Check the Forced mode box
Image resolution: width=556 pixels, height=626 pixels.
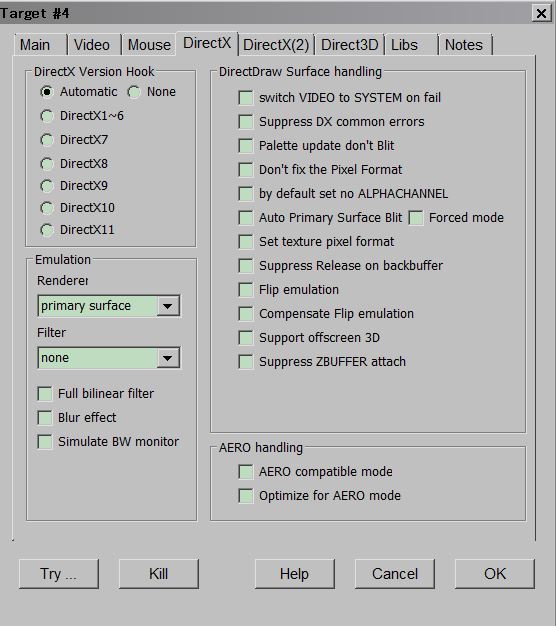(x=416, y=218)
